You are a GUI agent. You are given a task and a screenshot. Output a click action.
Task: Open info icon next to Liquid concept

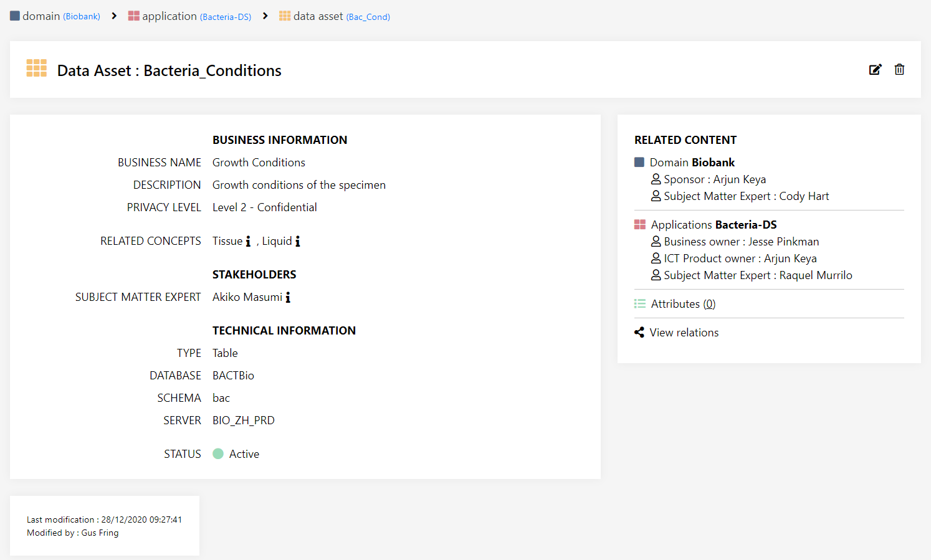(298, 242)
